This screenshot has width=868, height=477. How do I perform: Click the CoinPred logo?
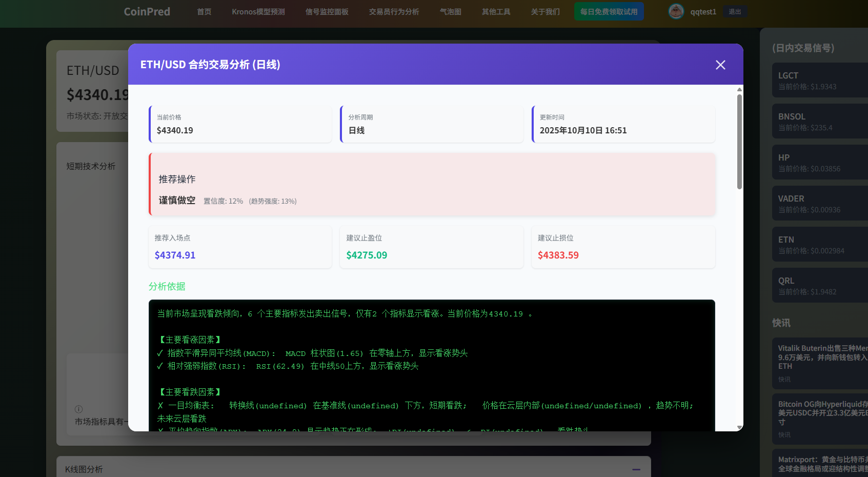click(147, 12)
